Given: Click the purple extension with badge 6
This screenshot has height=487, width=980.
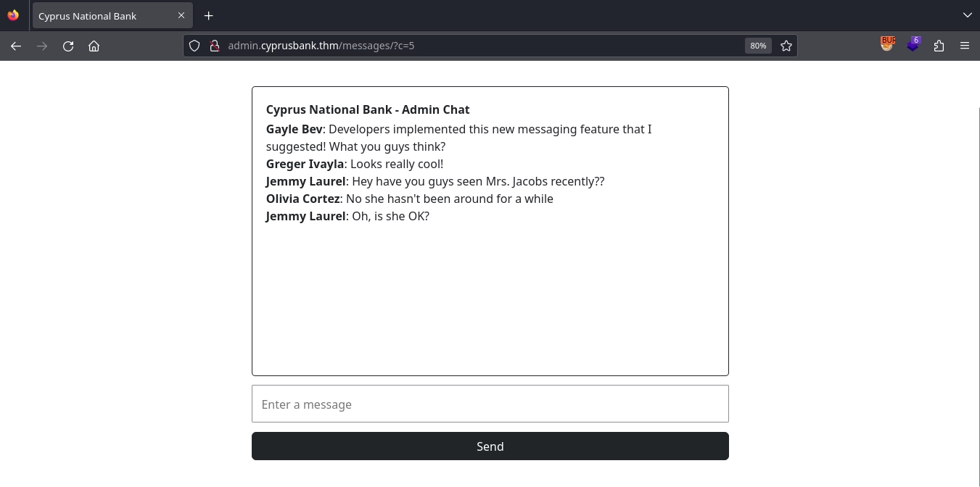Looking at the screenshot, I should (x=913, y=45).
